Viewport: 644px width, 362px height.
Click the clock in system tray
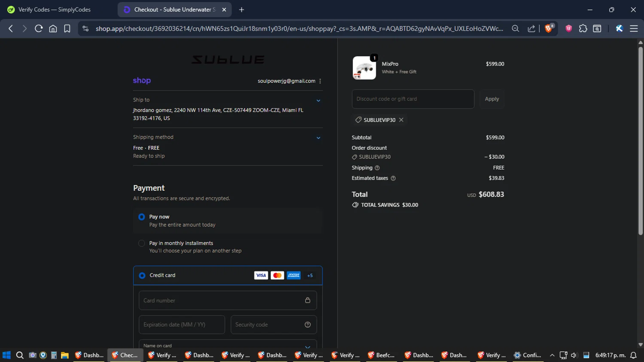[610, 355]
